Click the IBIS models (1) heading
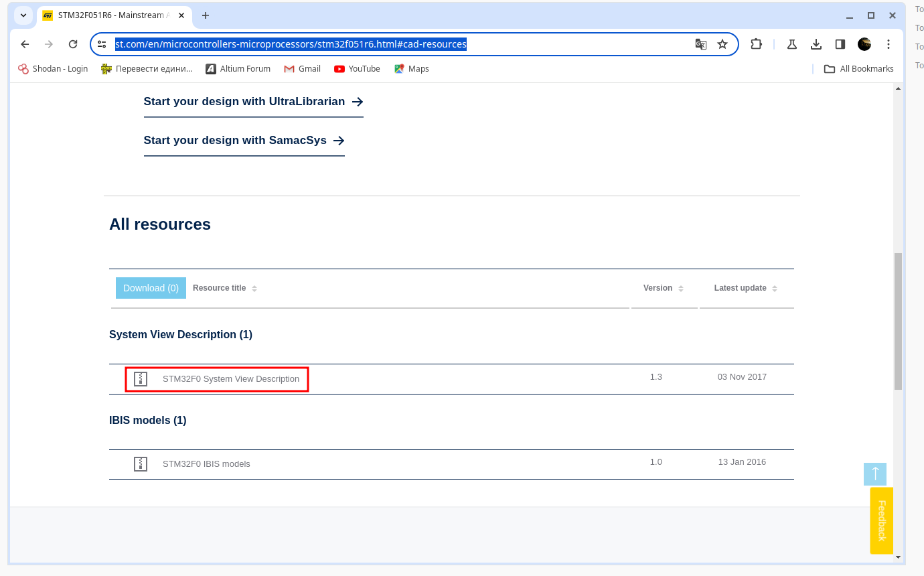The height and width of the screenshot is (576, 924). click(148, 421)
